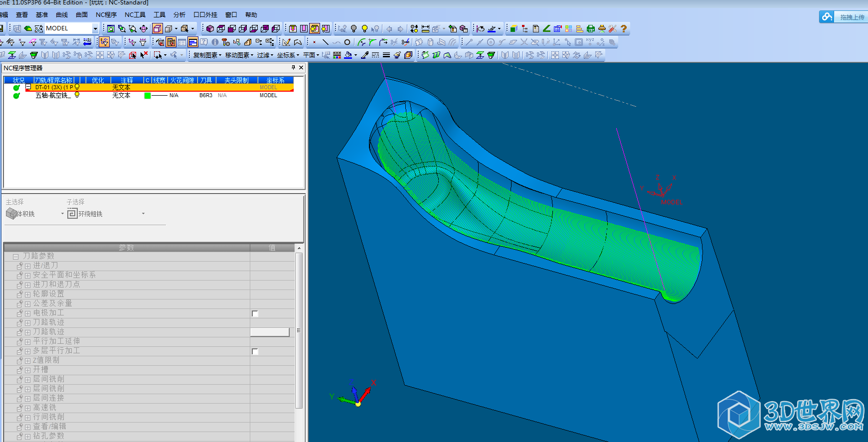Click the eyedropper pick attributes icon
This screenshot has height=442, width=868.
[x=365, y=55]
